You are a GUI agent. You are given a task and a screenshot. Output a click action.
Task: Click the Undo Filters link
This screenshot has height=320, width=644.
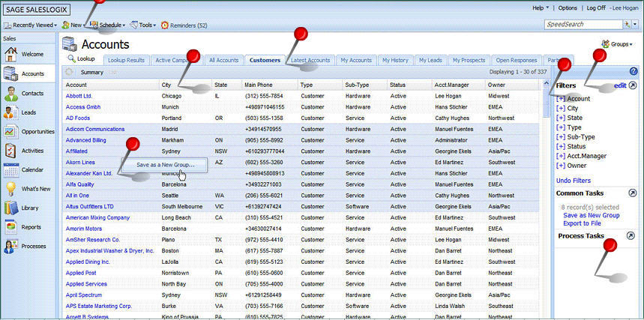click(x=574, y=181)
